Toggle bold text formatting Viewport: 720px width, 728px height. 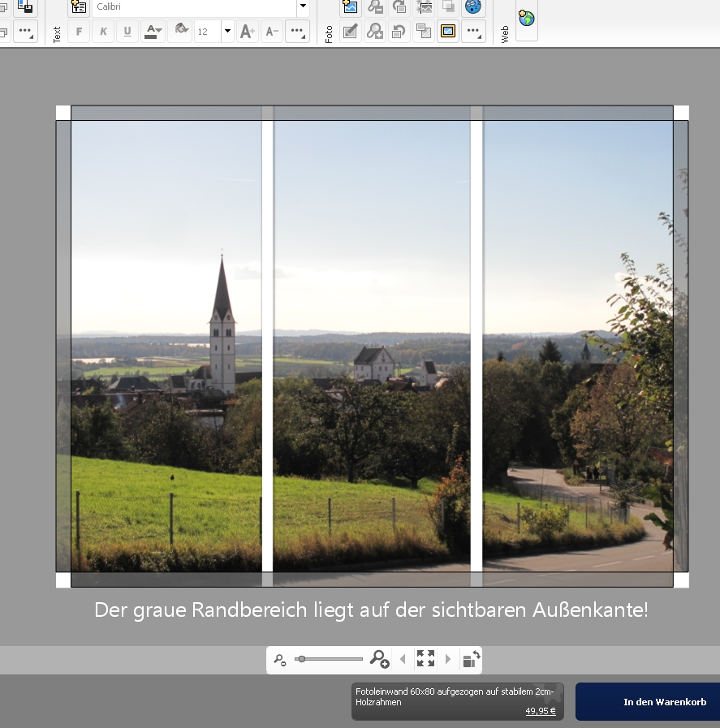tap(79, 32)
